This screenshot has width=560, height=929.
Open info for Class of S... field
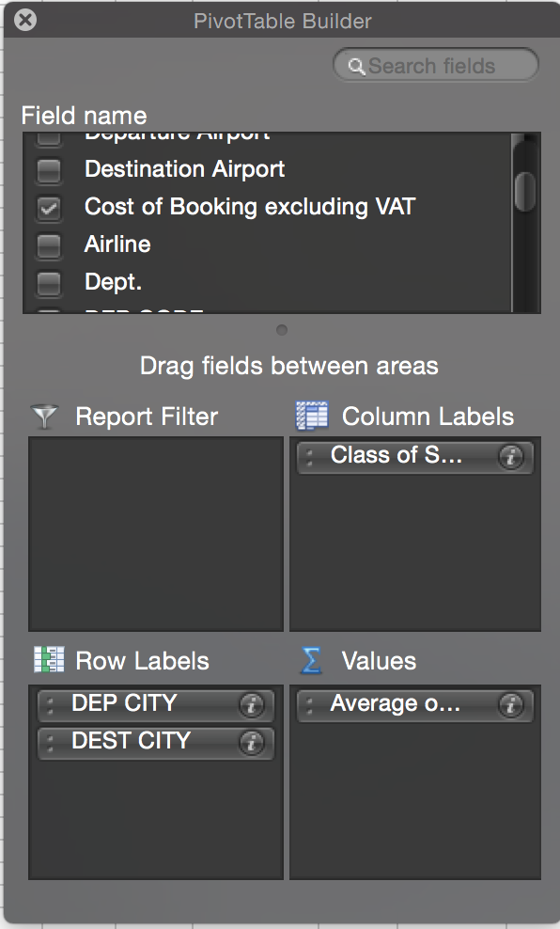(x=510, y=457)
